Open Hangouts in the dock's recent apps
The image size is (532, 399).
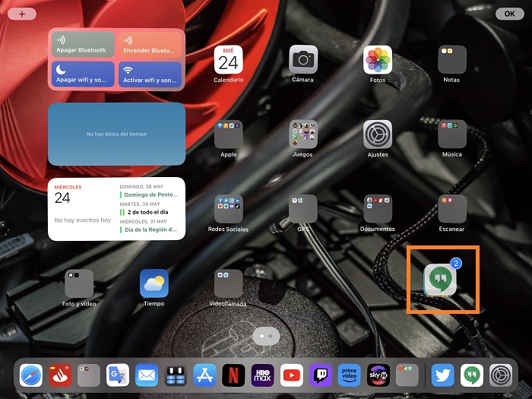[x=472, y=375]
